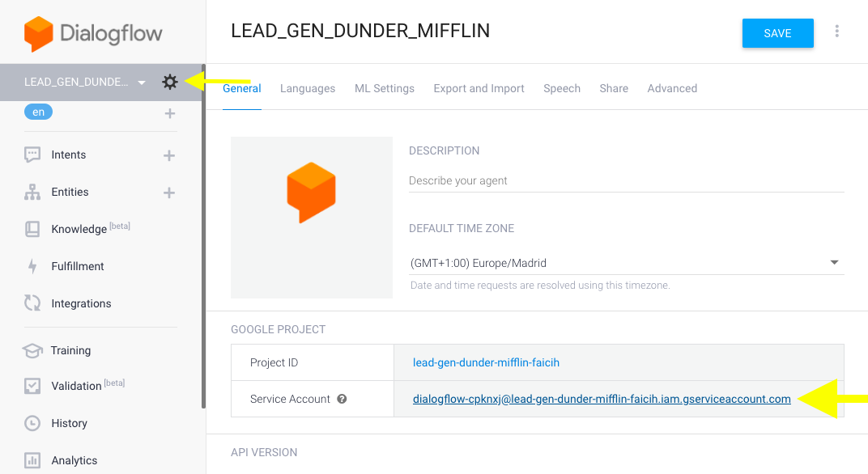This screenshot has height=474, width=868.
Task: Open the Advanced tab
Action: click(x=672, y=88)
